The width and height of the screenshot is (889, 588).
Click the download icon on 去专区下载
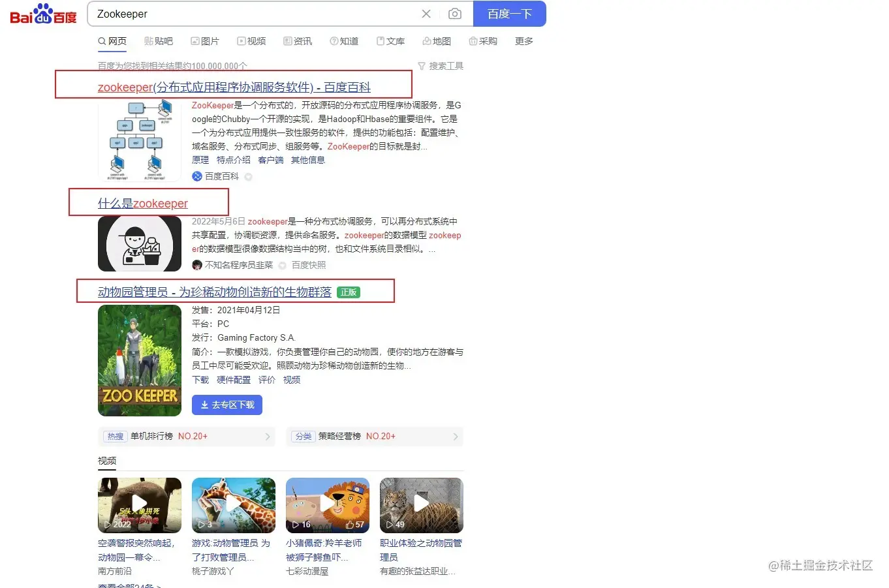[x=206, y=405]
